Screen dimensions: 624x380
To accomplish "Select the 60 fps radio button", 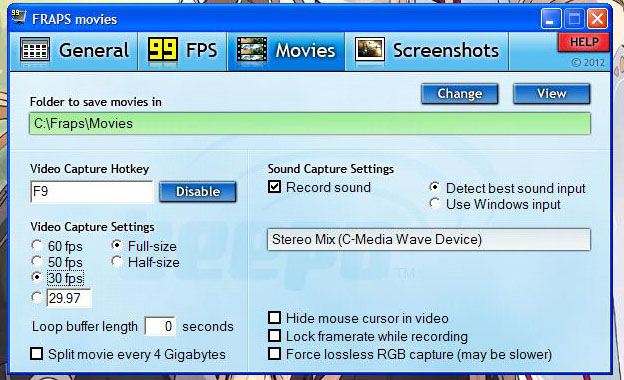I will click(x=37, y=246).
